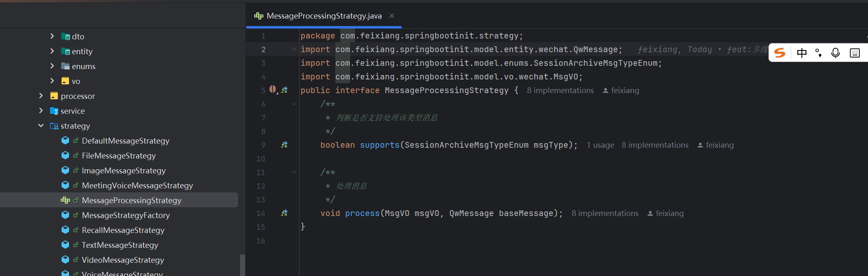Expand the entity package folder

pyautogui.click(x=52, y=51)
